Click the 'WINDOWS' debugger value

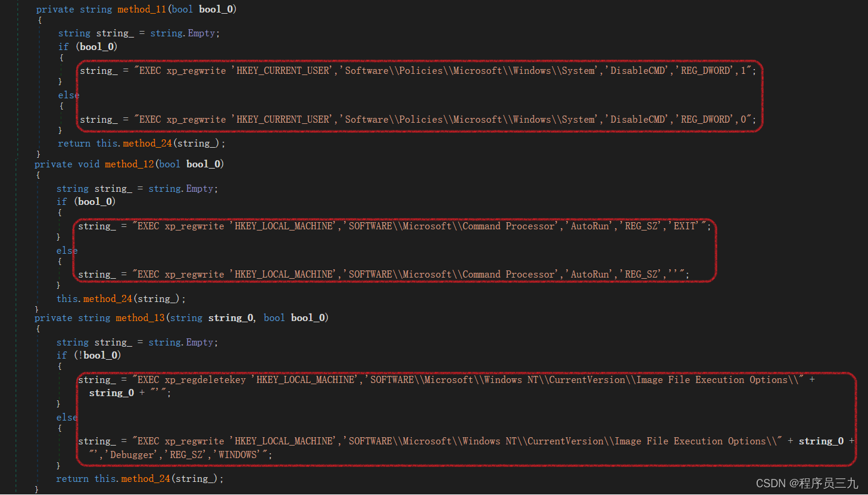(x=238, y=455)
